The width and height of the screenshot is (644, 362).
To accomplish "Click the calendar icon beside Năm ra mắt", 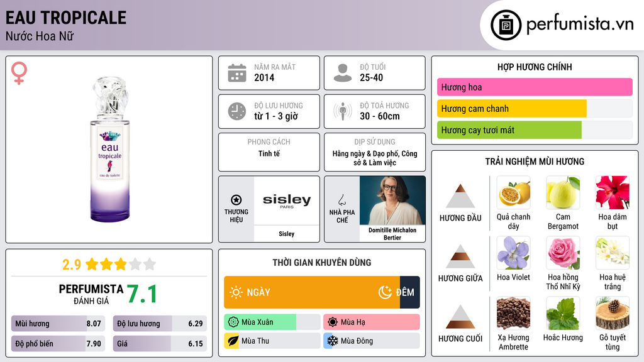I will [237, 73].
